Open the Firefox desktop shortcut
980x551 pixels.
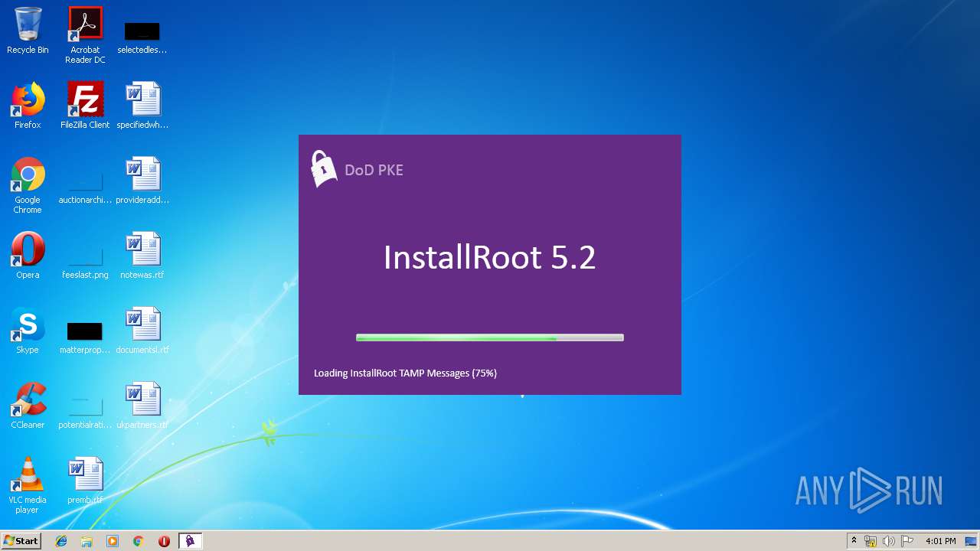pos(28,106)
